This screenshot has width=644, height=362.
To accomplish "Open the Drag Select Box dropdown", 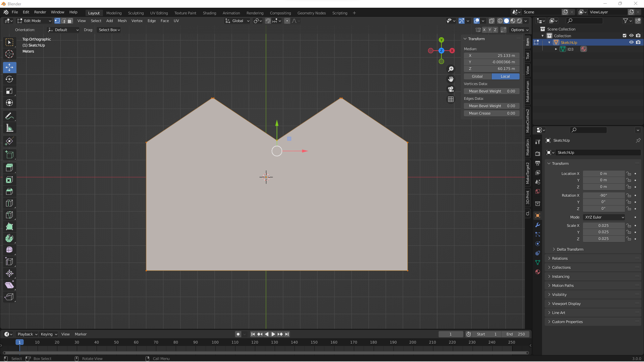I will (109, 30).
